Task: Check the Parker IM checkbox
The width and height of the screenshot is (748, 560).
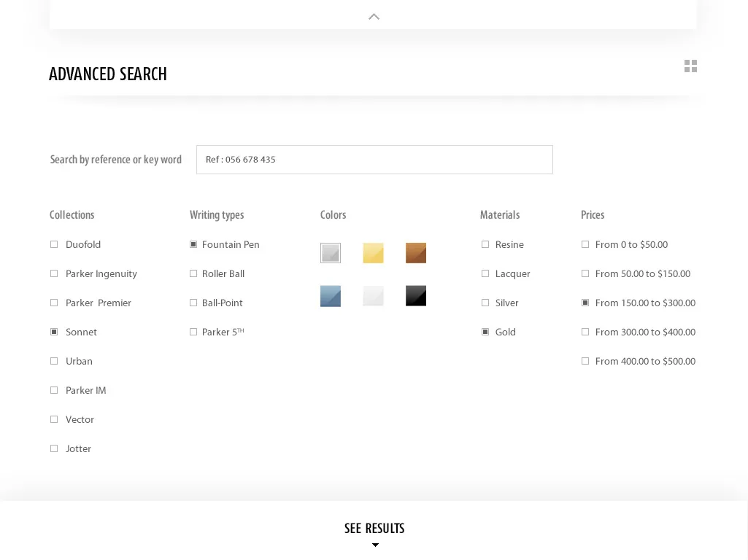Action: [x=54, y=390]
